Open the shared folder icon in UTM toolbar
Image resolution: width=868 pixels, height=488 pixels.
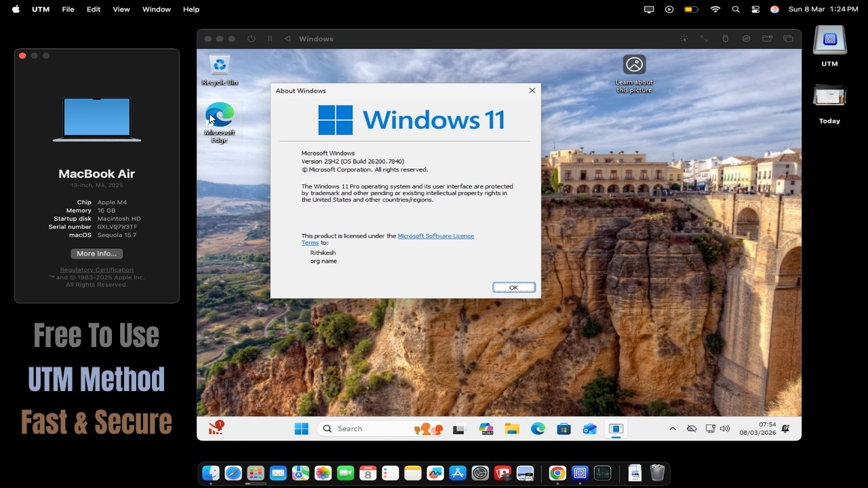pos(767,39)
